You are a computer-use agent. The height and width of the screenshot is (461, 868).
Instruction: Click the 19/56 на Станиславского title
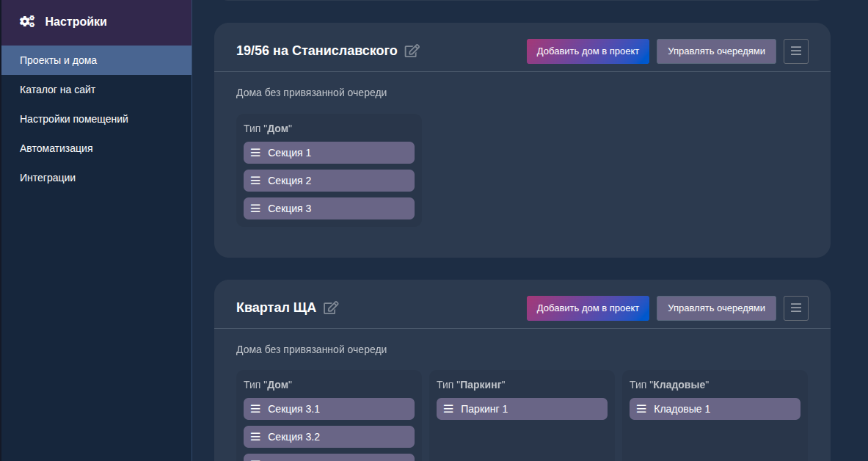(317, 51)
